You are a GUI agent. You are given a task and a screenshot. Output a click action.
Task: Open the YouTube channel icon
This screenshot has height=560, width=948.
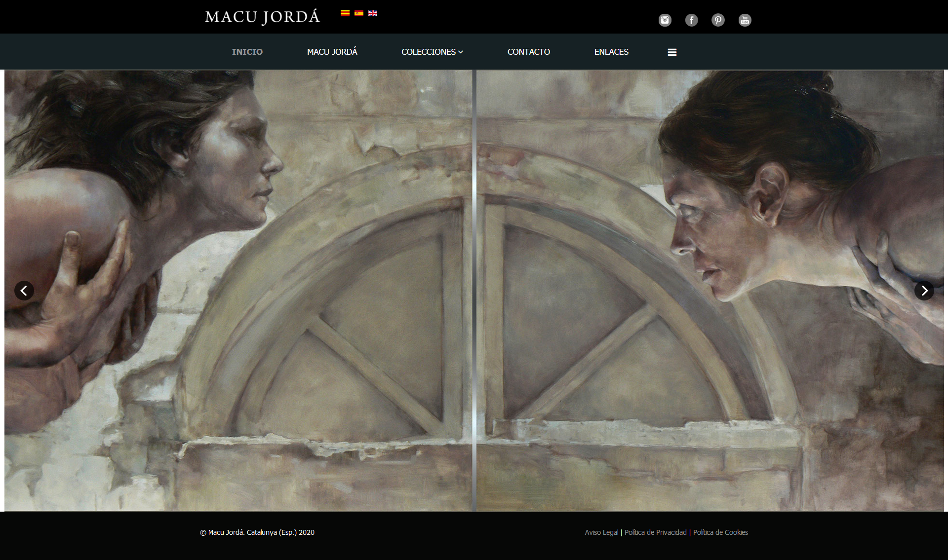click(x=745, y=20)
